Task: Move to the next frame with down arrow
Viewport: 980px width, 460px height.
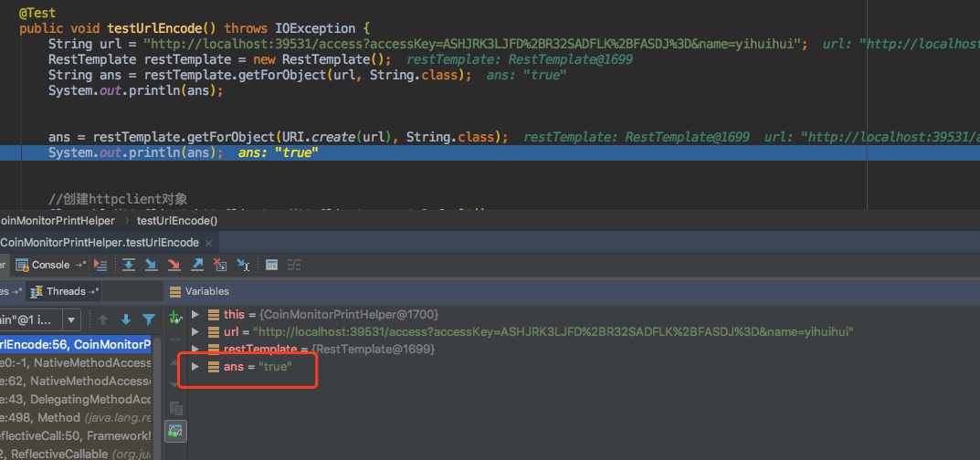Action: coord(125,319)
